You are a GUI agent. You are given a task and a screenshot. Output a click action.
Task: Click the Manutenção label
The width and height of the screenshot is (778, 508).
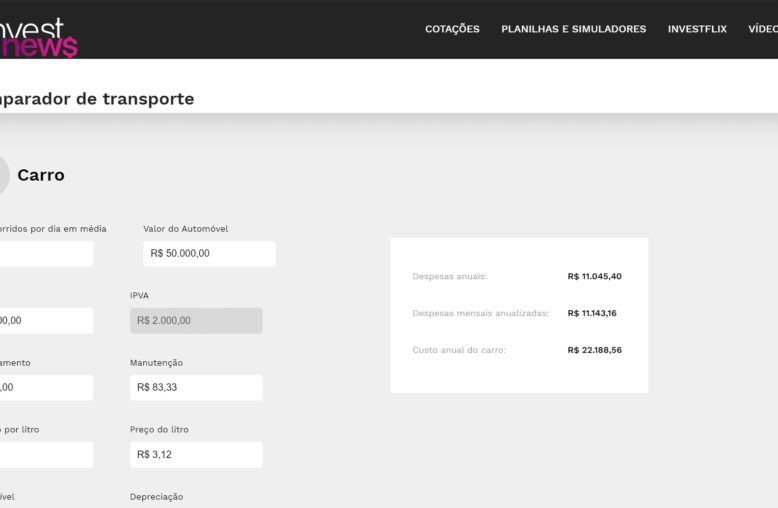tap(156, 363)
